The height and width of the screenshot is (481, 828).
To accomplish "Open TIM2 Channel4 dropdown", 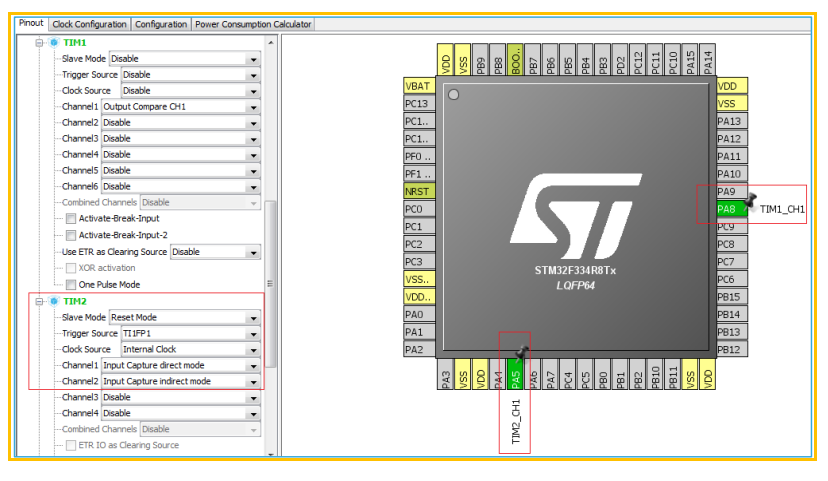I will pyautogui.click(x=181, y=413).
